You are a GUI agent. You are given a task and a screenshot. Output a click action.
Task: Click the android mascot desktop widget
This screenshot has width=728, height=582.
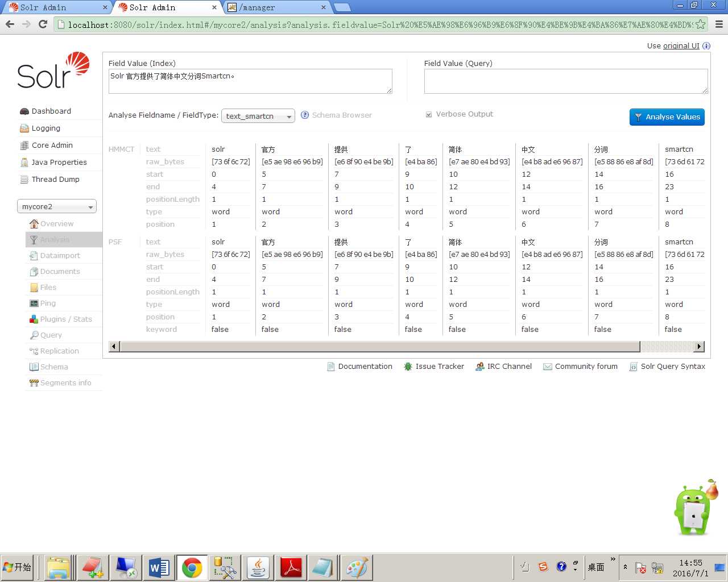(696, 508)
